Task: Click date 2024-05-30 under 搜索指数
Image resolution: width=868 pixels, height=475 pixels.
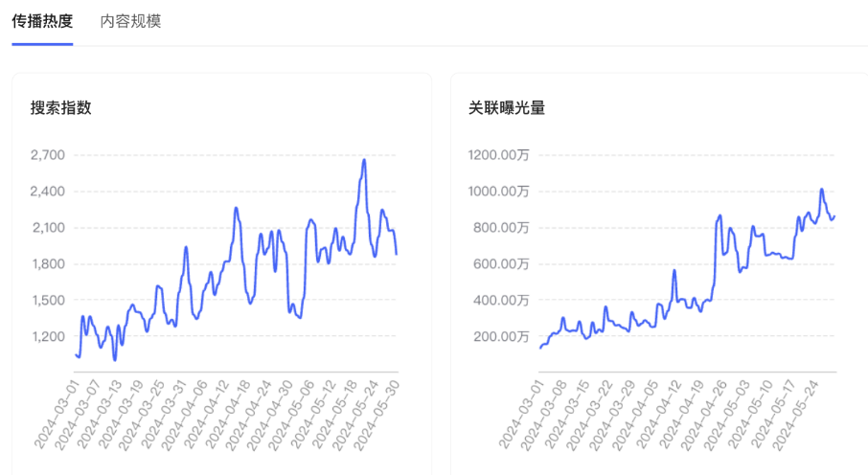Action: click(376, 414)
